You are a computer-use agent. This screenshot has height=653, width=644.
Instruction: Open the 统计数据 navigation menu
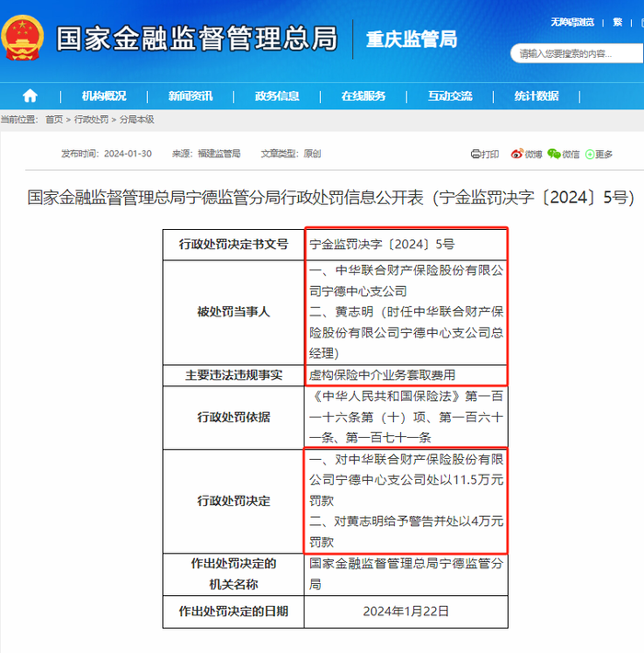536,96
